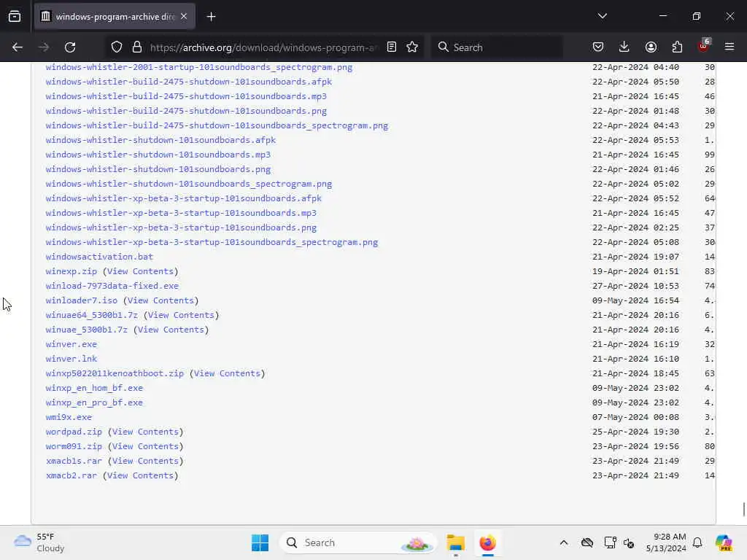Image resolution: width=747 pixels, height=560 pixels.
Task: Select the 19-Apr-2024 01:51 date for winexp.zip
Action: [635, 271]
